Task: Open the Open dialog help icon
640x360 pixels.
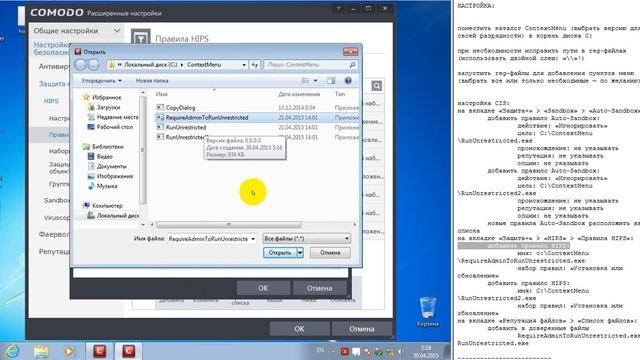Action: tap(348, 81)
